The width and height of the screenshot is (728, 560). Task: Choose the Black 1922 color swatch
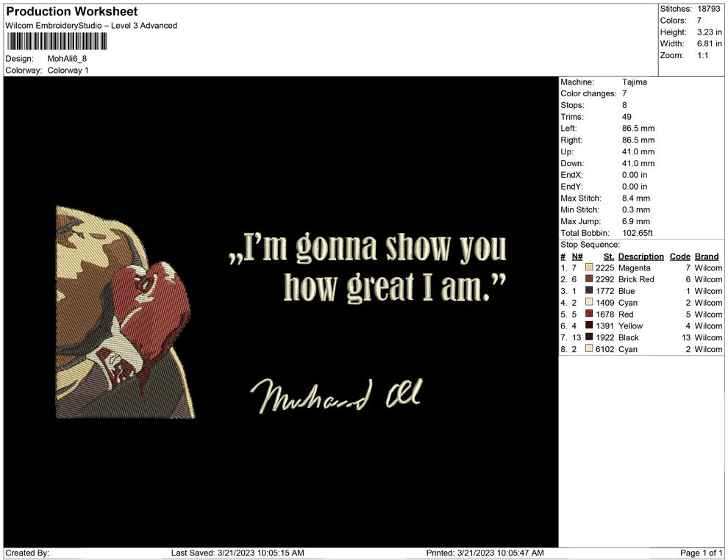(x=589, y=337)
